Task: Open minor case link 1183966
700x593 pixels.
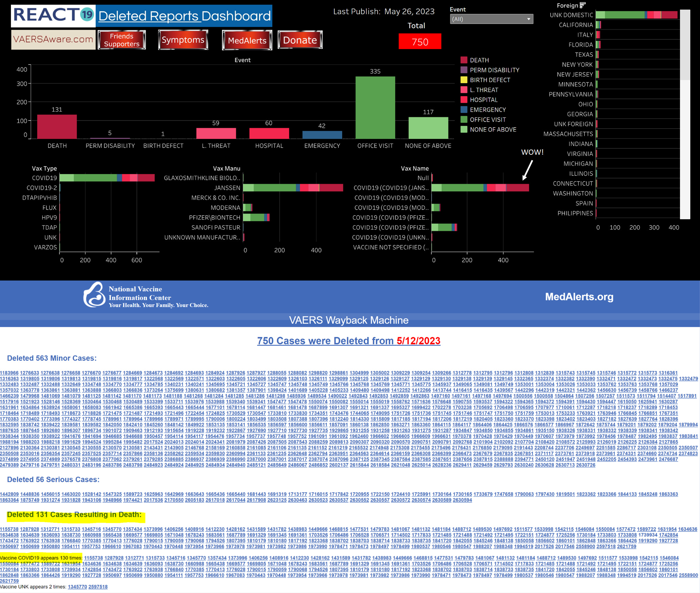Action: (x=9, y=373)
